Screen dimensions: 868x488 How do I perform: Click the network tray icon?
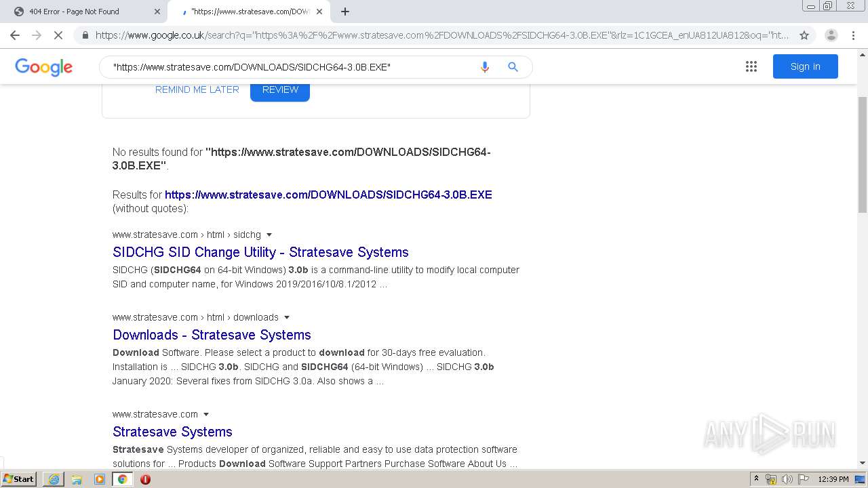pyautogui.click(x=771, y=479)
